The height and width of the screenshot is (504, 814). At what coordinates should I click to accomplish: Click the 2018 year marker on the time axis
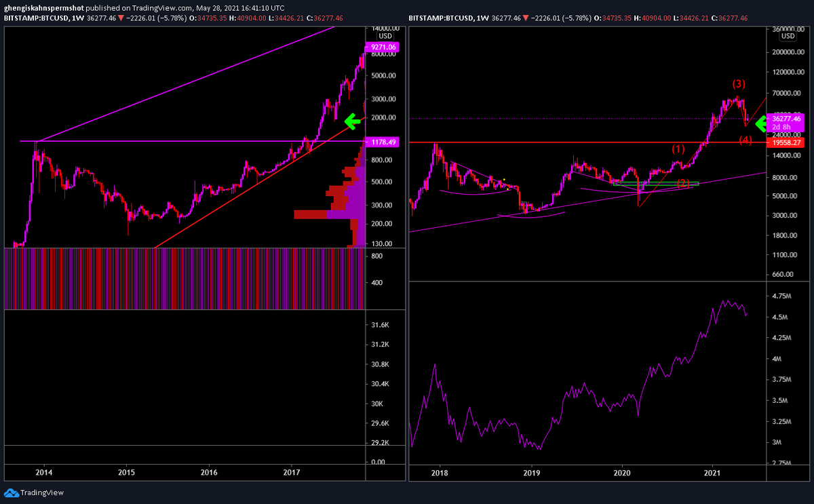pyautogui.click(x=440, y=472)
